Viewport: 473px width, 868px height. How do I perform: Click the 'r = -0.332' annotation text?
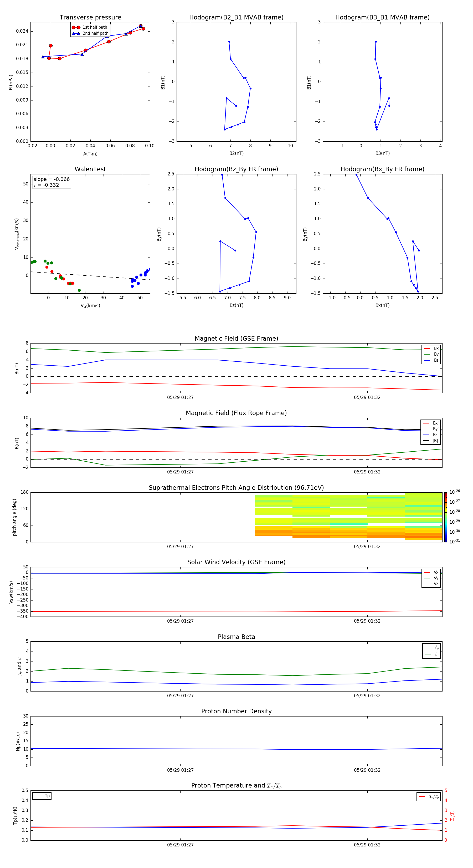(x=47, y=185)
